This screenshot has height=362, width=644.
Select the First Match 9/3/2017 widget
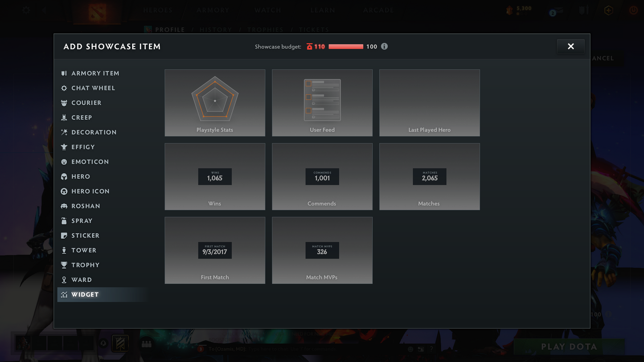pos(215,250)
